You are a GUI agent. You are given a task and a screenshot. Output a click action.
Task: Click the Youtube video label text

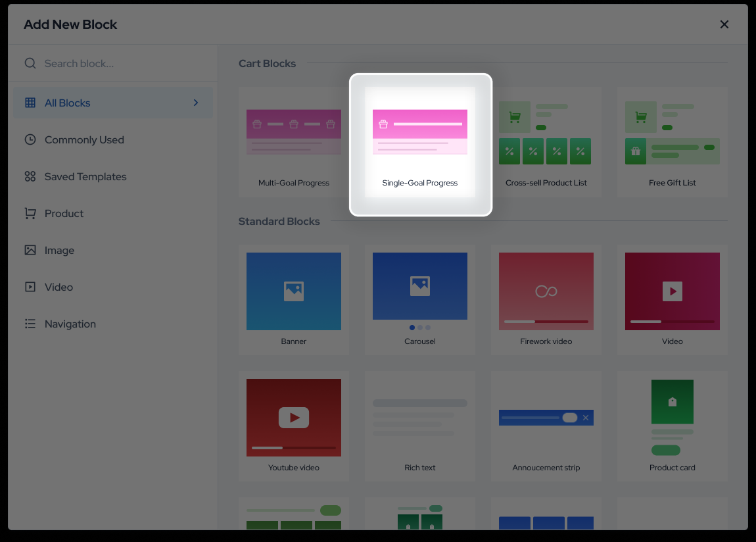pos(294,468)
